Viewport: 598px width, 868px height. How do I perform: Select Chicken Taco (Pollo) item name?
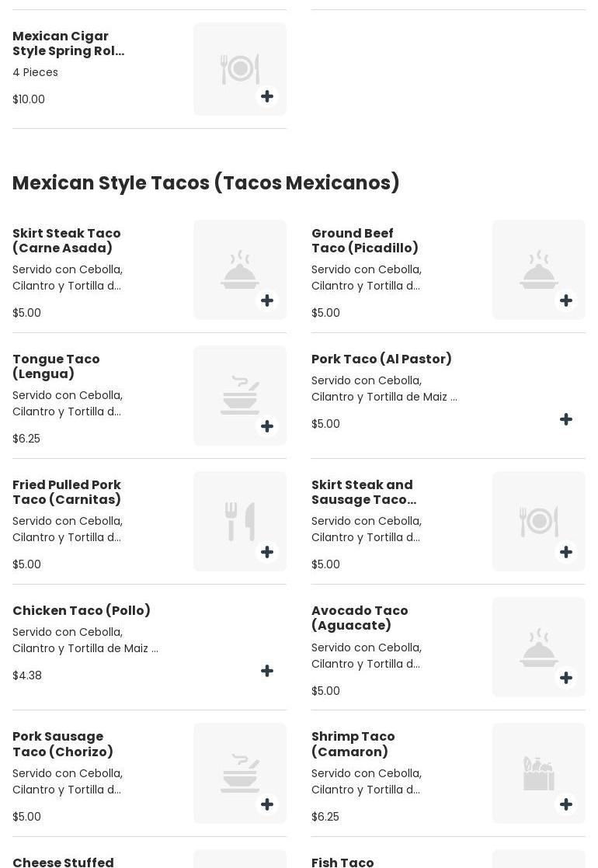pyautogui.click(x=82, y=610)
